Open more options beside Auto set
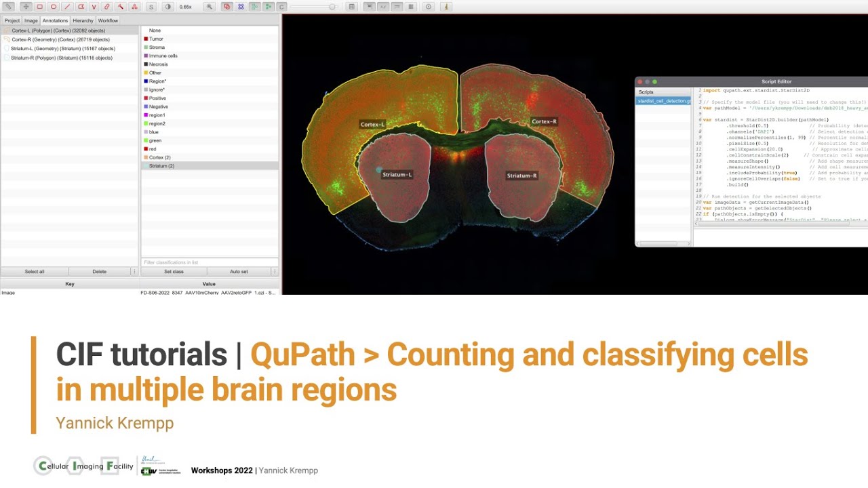Viewport: 868px width, 488px height. [275, 272]
